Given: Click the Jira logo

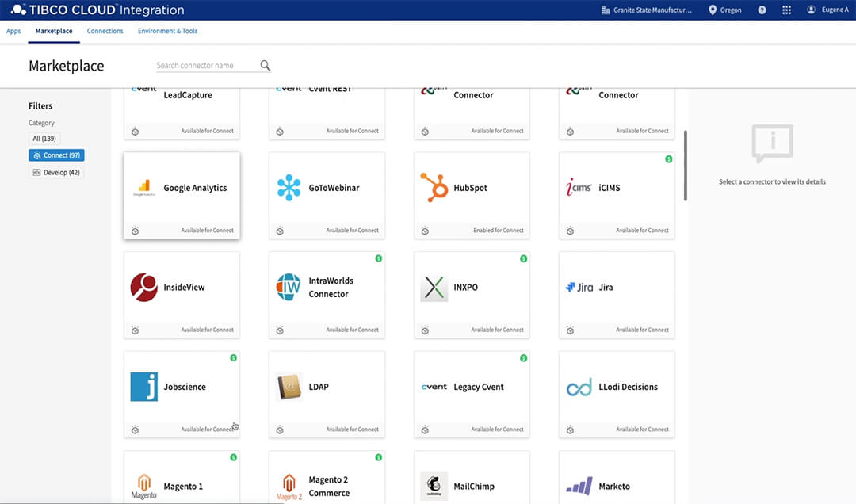Looking at the screenshot, I should 579,287.
